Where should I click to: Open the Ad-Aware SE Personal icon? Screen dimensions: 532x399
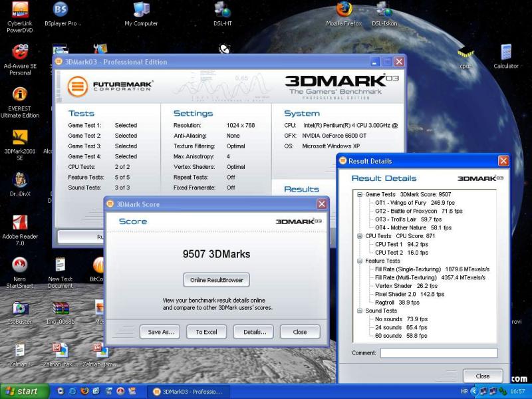click(x=20, y=53)
